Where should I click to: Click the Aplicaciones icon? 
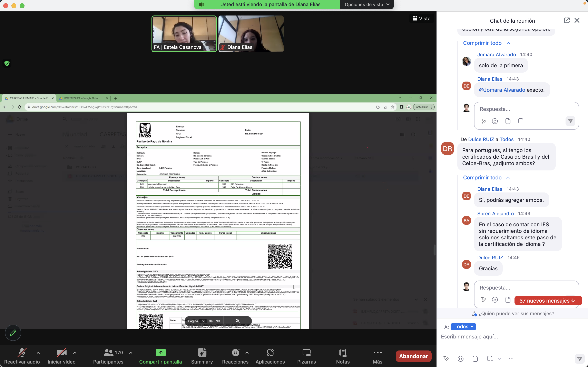[x=270, y=353]
